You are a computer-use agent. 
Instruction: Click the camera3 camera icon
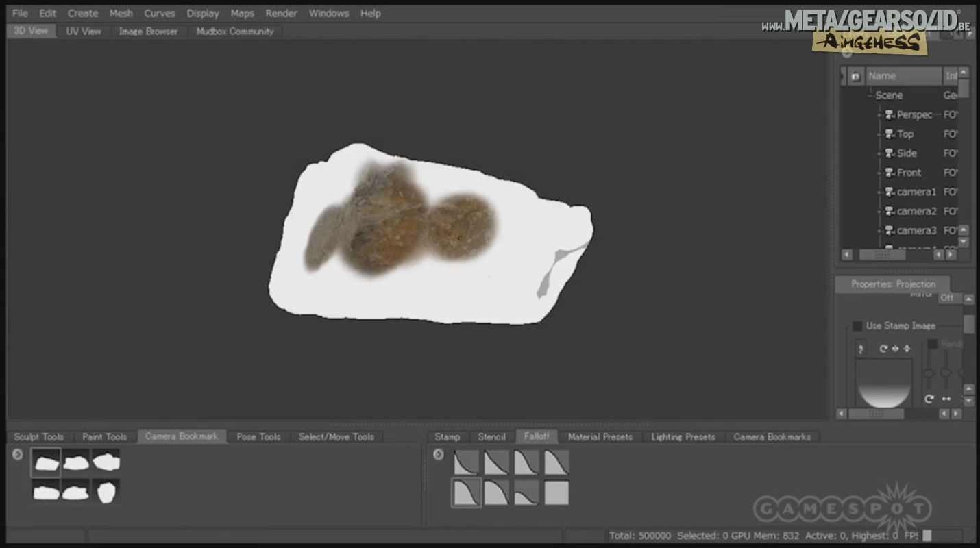coord(890,230)
